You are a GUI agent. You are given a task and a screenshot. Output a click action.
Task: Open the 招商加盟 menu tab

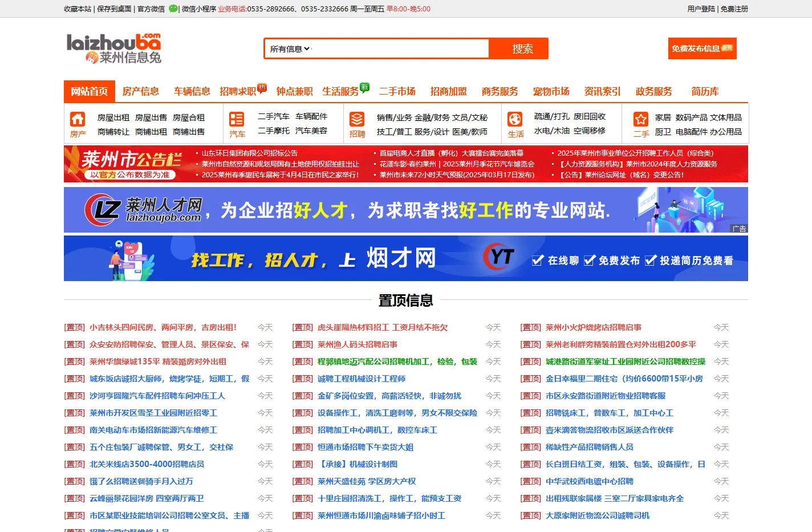pyautogui.click(x=449, y=91)
